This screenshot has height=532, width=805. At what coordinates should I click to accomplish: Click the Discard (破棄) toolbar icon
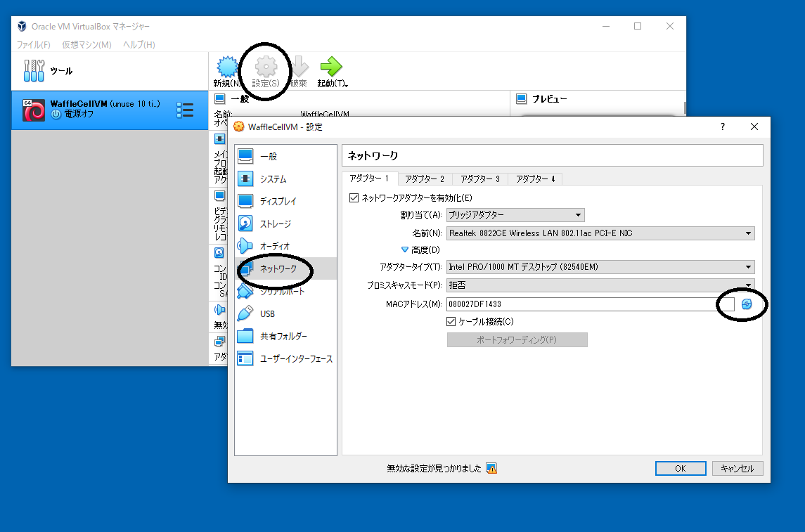299,67
